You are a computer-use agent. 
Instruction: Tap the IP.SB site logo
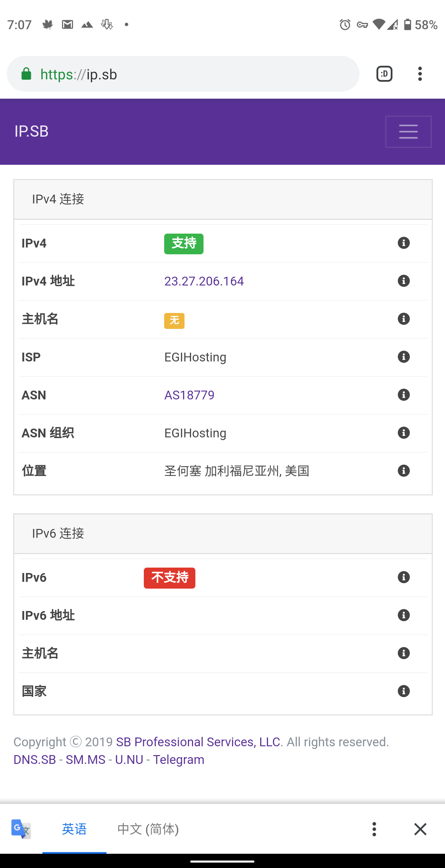click(x=32, y=132)
